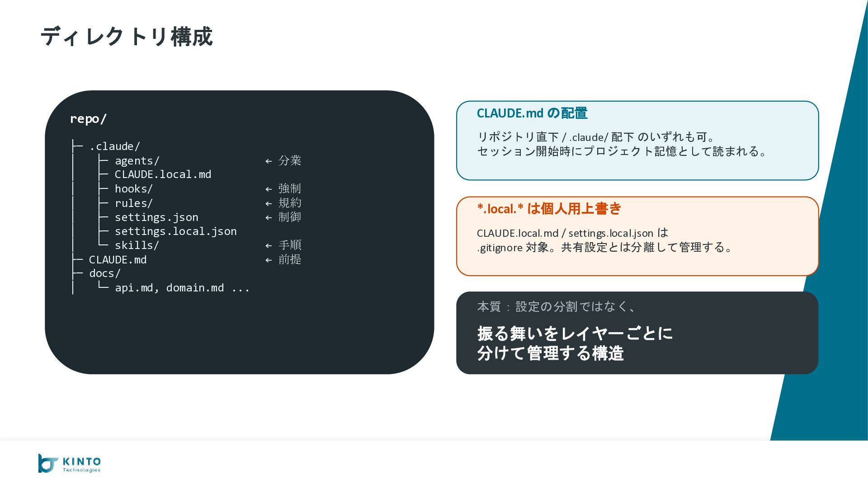
Task: Select the docs/ folder entry
Action: pos(105,273)
